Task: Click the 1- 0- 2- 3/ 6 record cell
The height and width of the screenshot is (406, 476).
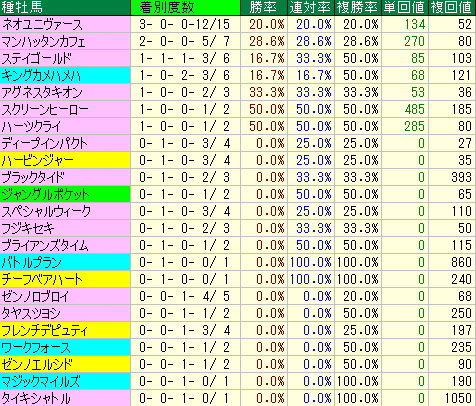Action: pos(185,76)
